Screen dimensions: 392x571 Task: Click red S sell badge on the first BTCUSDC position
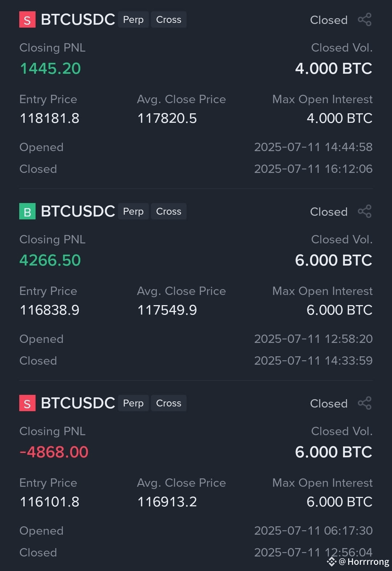pyautogui.click(x=27, y=20)
